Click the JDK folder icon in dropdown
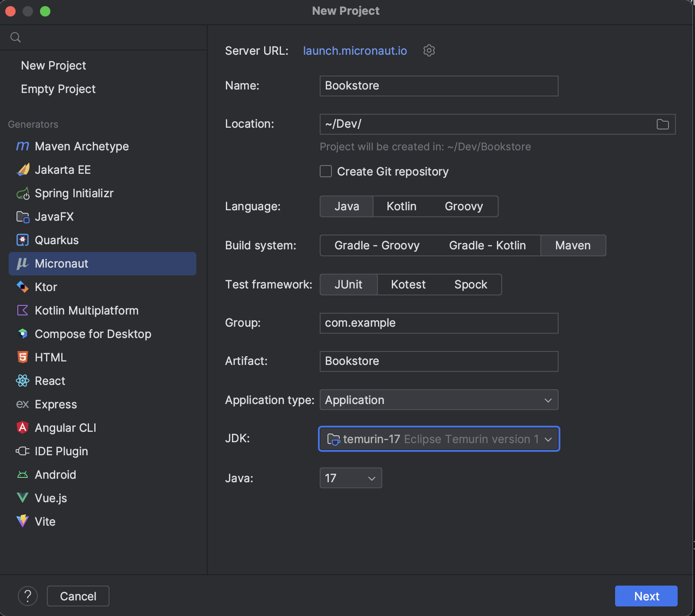This screenshot has width=695, height=616. (334, 439)
